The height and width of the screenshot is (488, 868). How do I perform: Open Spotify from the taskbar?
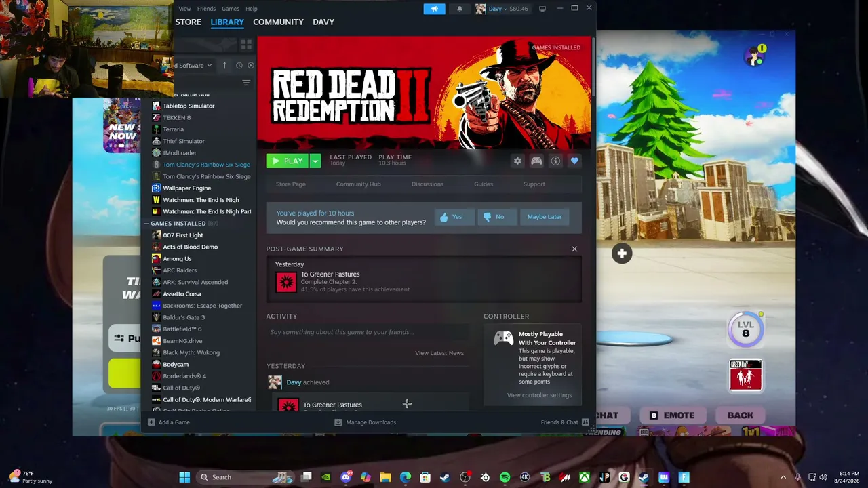coord(505,477)
